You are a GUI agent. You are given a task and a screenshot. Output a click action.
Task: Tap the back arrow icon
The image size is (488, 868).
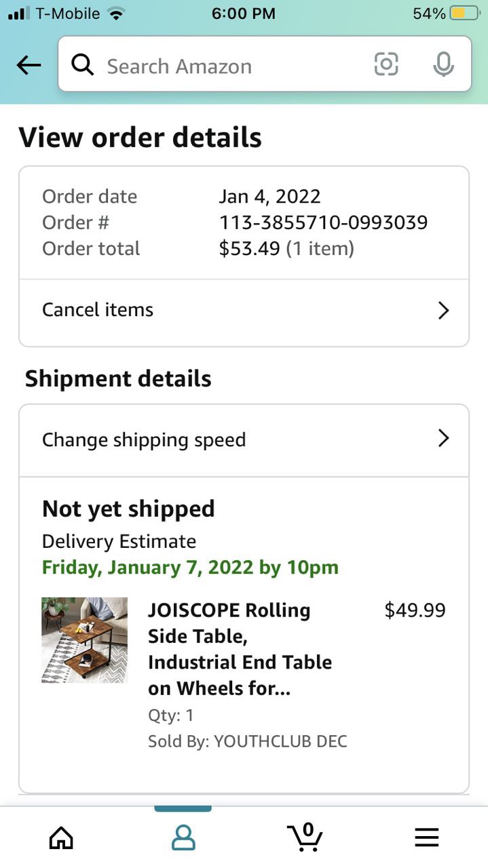pyautogui.click(x=29, y=66)
